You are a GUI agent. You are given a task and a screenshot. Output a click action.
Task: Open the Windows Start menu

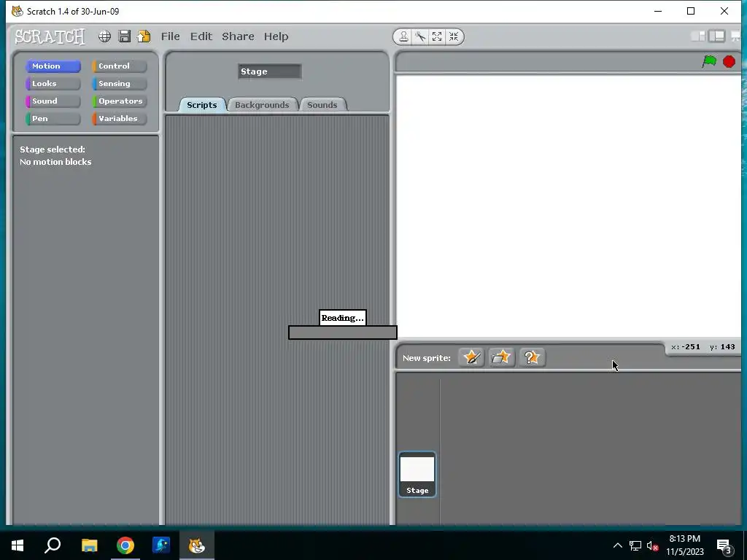click(18, 545)
